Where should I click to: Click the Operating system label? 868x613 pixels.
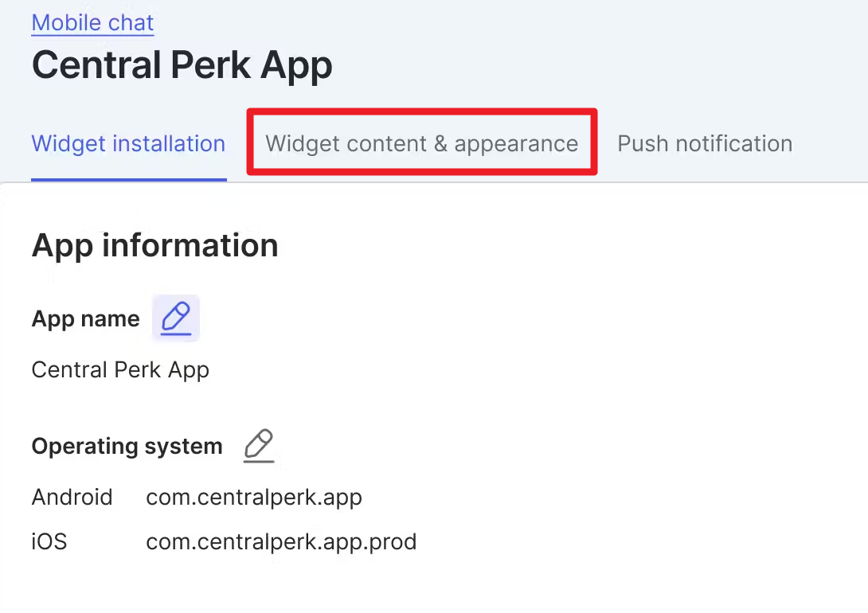point(127,447)
